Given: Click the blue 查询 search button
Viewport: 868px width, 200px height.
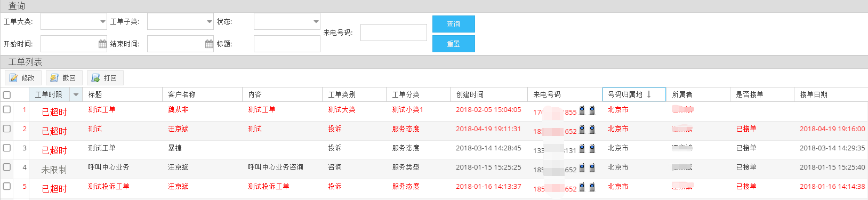Looking at the screenshot, I should [454, 24].
